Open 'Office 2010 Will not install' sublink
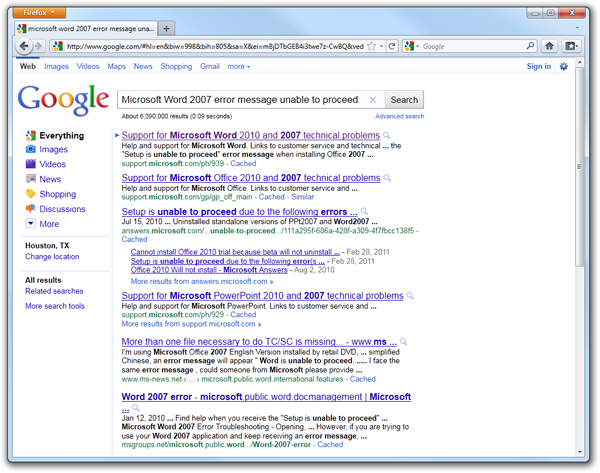Viewport: 600px width, 473px height. (209, 270)
